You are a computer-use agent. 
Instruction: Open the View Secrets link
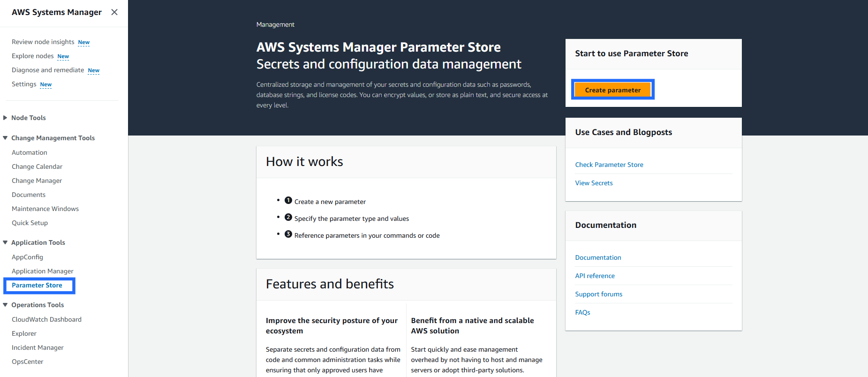[594, 183]
